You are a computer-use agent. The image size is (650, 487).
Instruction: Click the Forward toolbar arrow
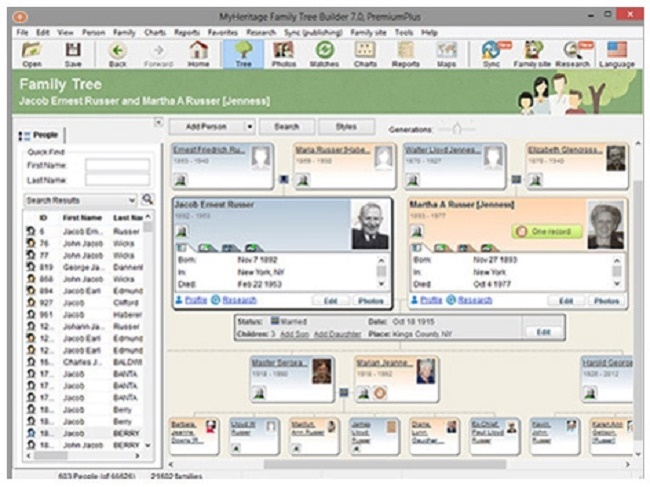[158, 54]
